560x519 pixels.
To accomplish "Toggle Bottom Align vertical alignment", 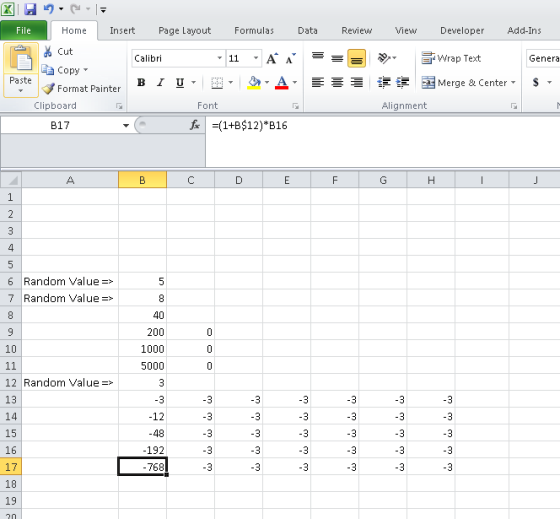I will [356, 58].
